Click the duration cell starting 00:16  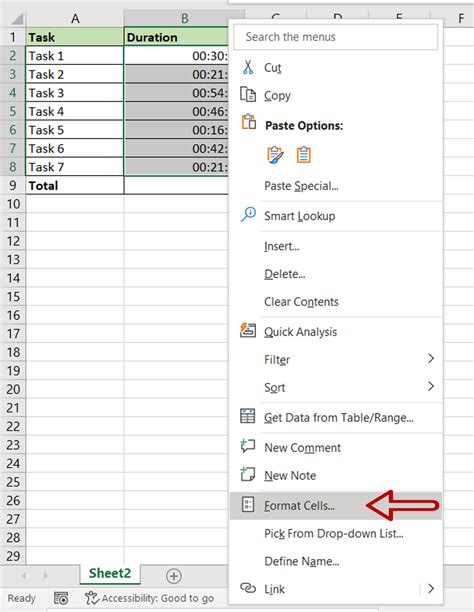176,130
